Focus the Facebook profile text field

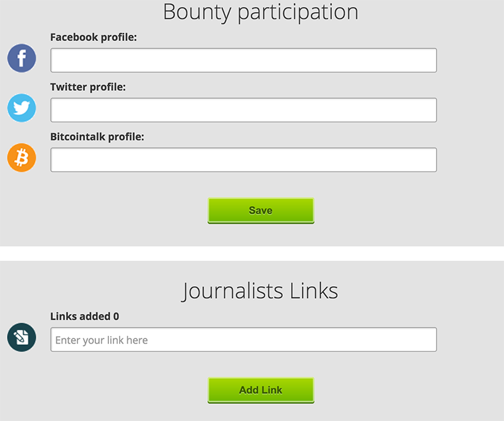point(244,61)
